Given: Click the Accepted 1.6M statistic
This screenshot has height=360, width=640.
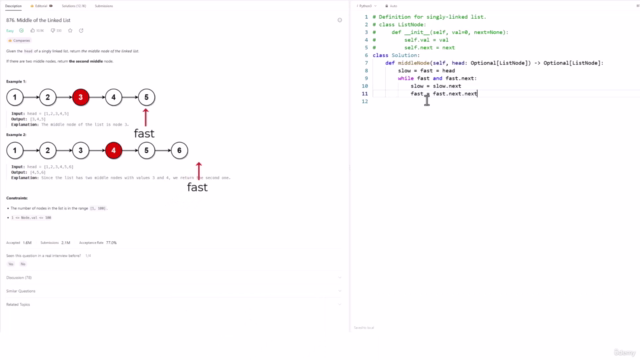Looking at the screenshot, I should pos(19,243).
